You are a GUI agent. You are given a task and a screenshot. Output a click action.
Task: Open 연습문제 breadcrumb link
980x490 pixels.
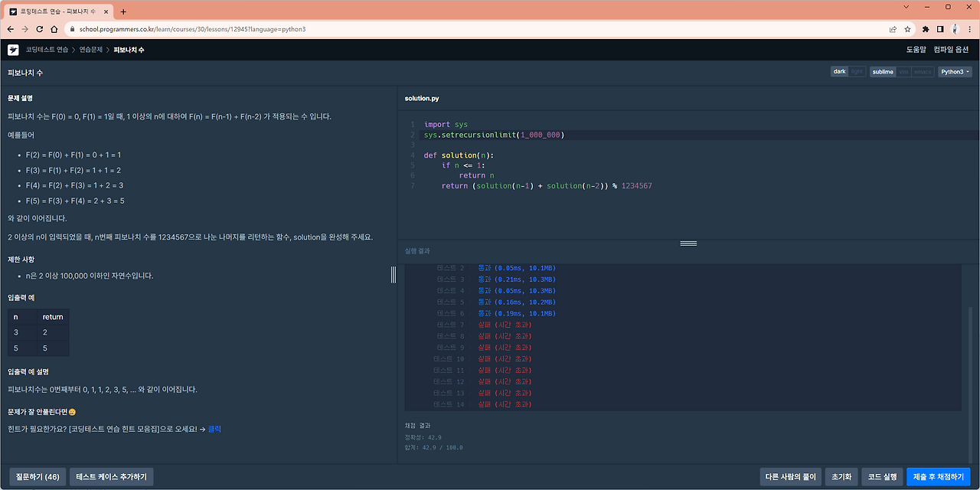click(x=90, y=50)
